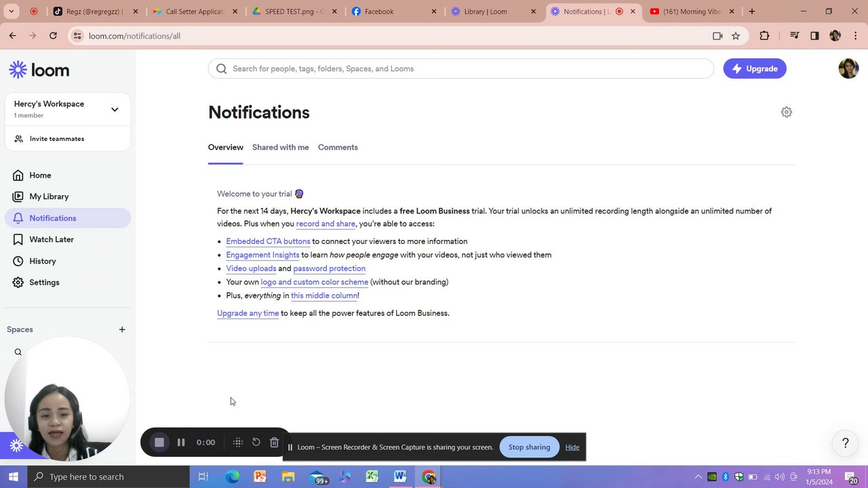Open Microsoft Edge from taskbar
The image size is (868, 488).
tap(232, 476)
